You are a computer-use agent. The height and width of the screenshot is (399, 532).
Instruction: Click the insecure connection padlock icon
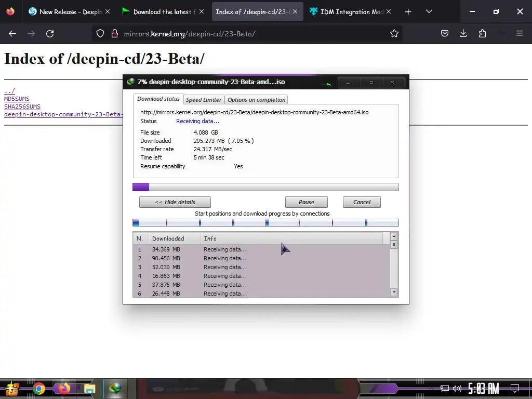pos(115,34)
